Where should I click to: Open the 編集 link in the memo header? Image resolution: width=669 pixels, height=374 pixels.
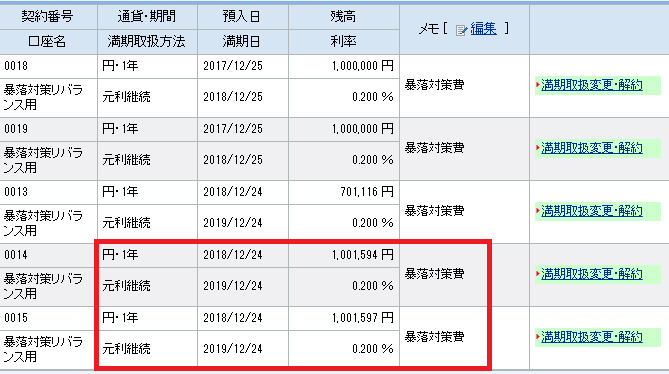click(x=483, y=29)
